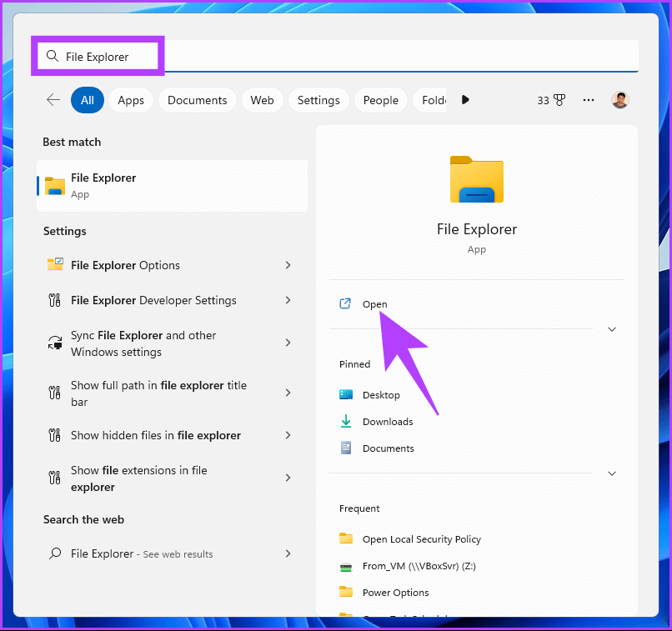
Task: Click the user profile avatar
Action: (619, 100)
